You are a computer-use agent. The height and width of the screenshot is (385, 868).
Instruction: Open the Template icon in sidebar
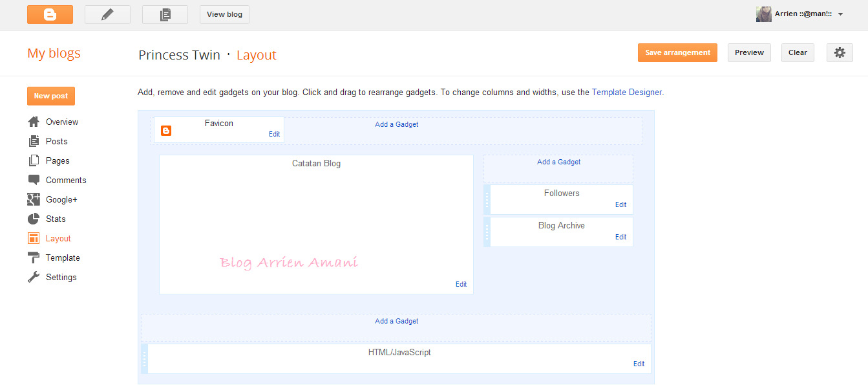(x=33, y=258)
